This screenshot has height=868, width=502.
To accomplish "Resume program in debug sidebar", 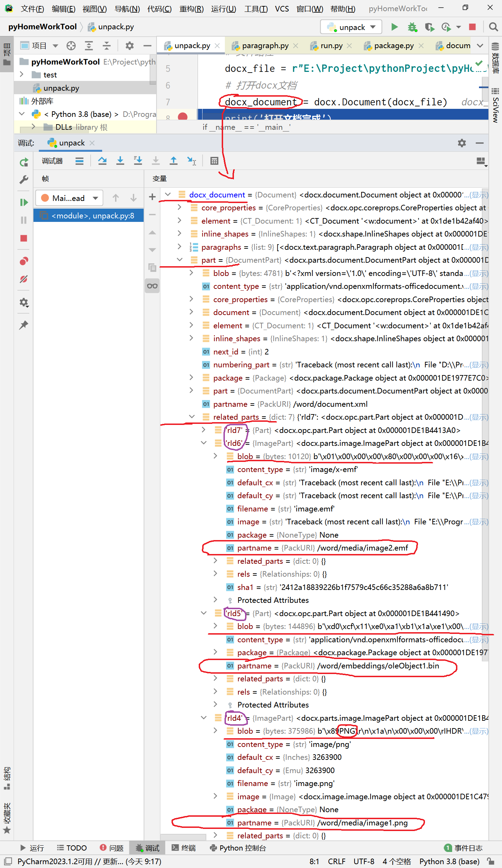I will tap(24, 202).
